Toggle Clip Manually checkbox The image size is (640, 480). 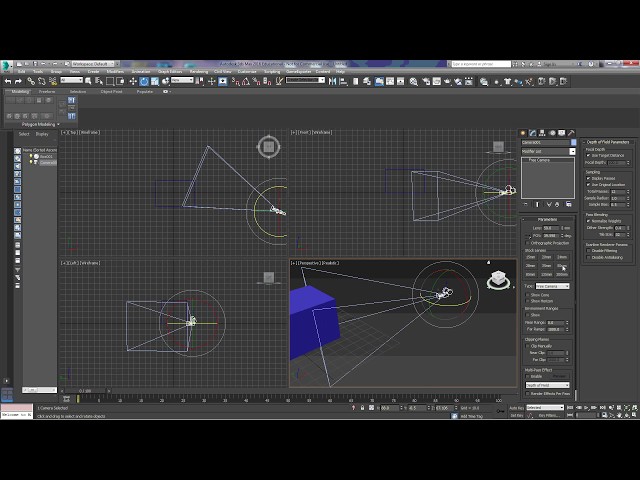click(x=528, y=346)
